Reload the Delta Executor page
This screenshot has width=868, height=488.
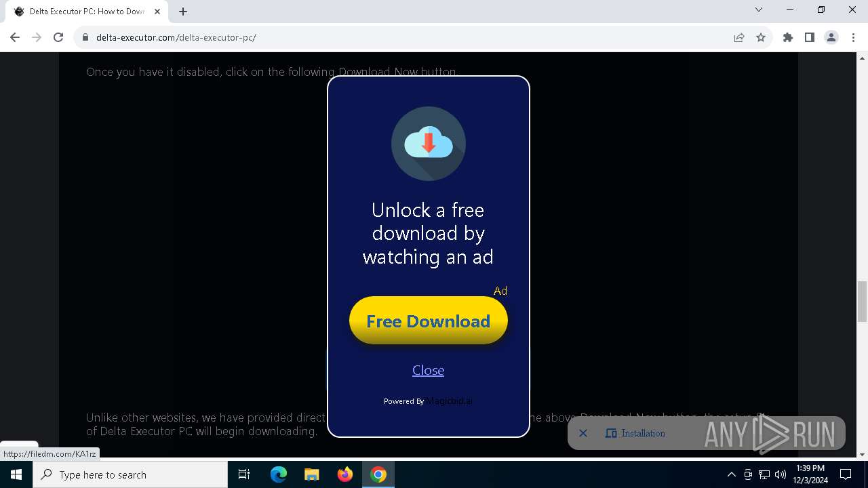pos(58,37)
